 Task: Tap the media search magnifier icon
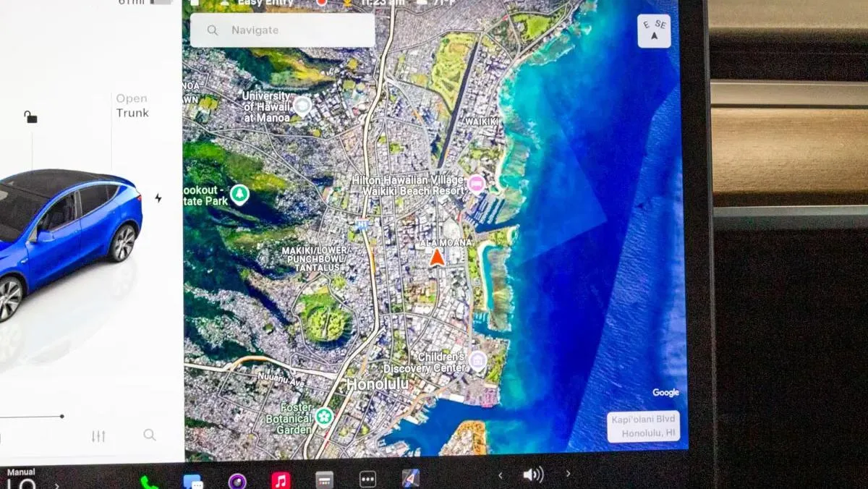[150, 435]
